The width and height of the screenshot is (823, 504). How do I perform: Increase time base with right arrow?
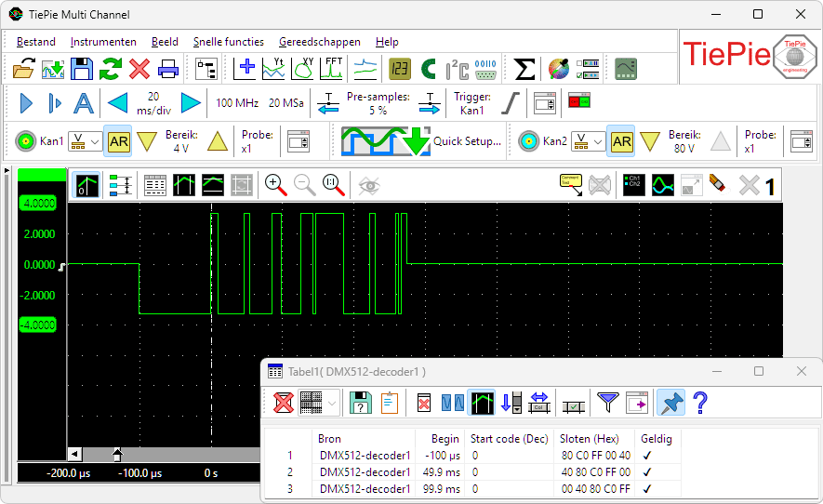191,103
